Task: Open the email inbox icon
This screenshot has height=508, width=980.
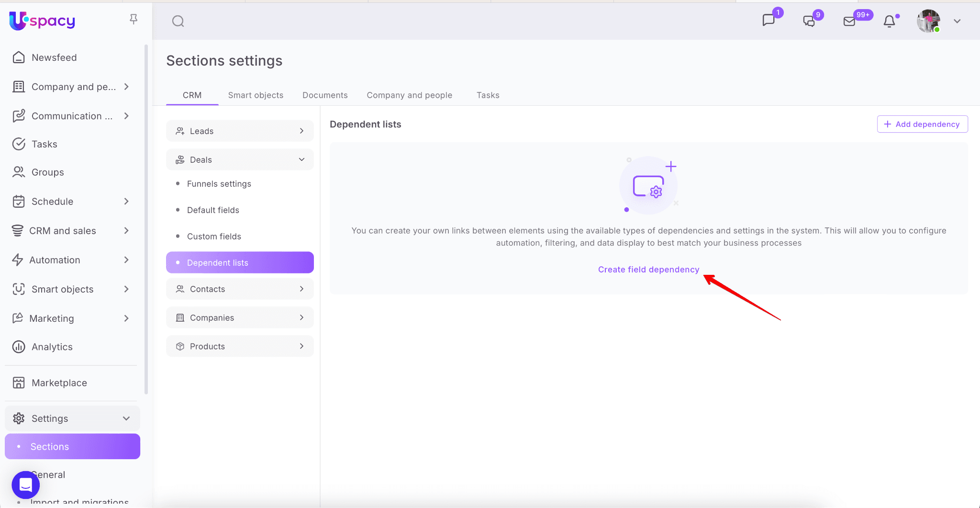Action: click(849, 21)
